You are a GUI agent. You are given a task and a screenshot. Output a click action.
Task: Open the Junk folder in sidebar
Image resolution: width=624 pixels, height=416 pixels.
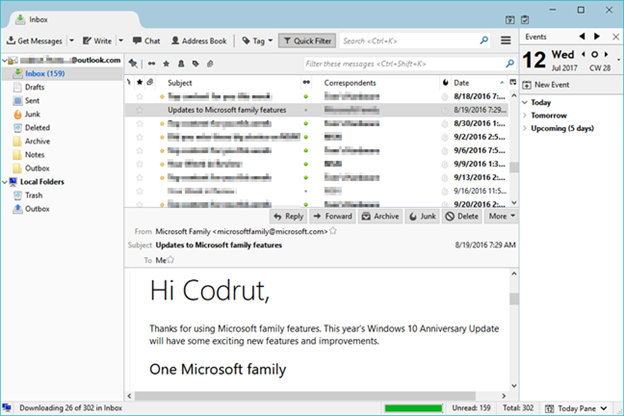(32, 114)
